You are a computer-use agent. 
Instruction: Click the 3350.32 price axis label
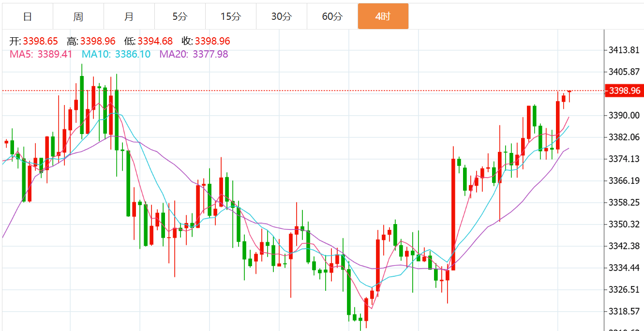[x=624, y=224]
